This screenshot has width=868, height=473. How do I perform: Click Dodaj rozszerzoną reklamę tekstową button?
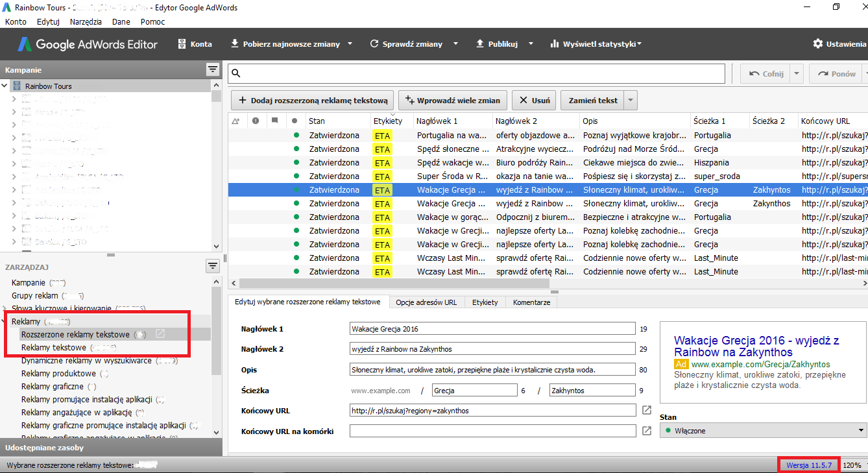click(313, 100)
